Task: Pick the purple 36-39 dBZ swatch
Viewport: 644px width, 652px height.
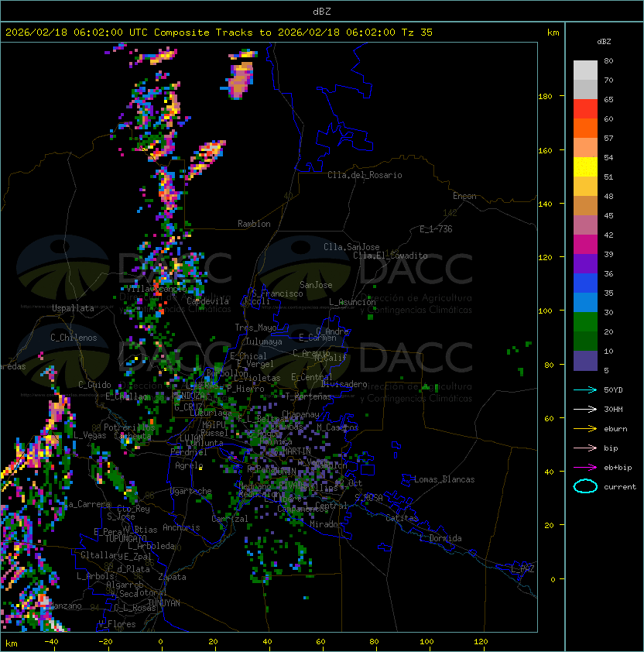Action: pos(585,263)
